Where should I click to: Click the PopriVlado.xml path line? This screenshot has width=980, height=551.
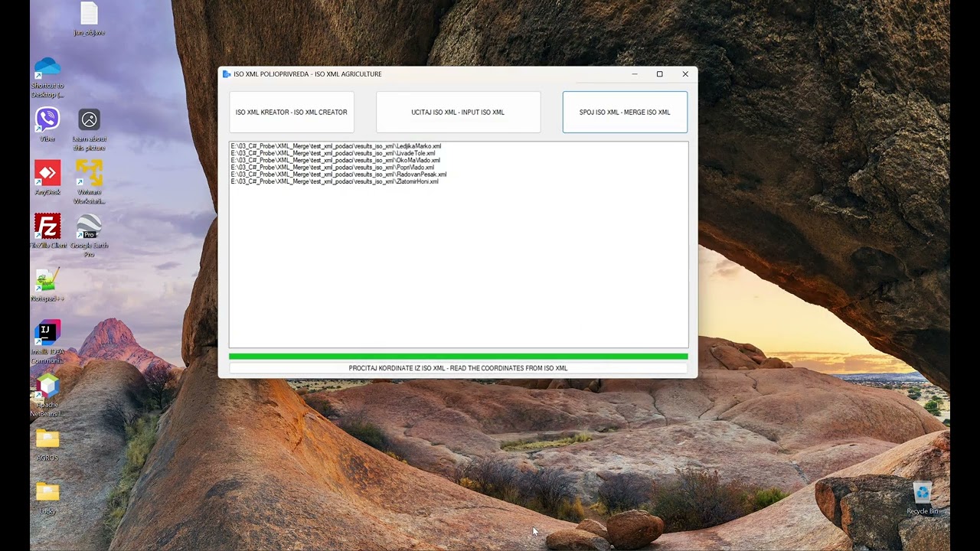pos(332,167)
